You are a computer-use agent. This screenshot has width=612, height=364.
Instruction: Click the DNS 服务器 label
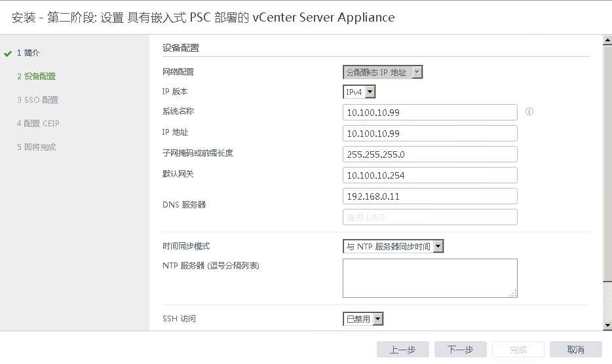click(x=184, y=204)
